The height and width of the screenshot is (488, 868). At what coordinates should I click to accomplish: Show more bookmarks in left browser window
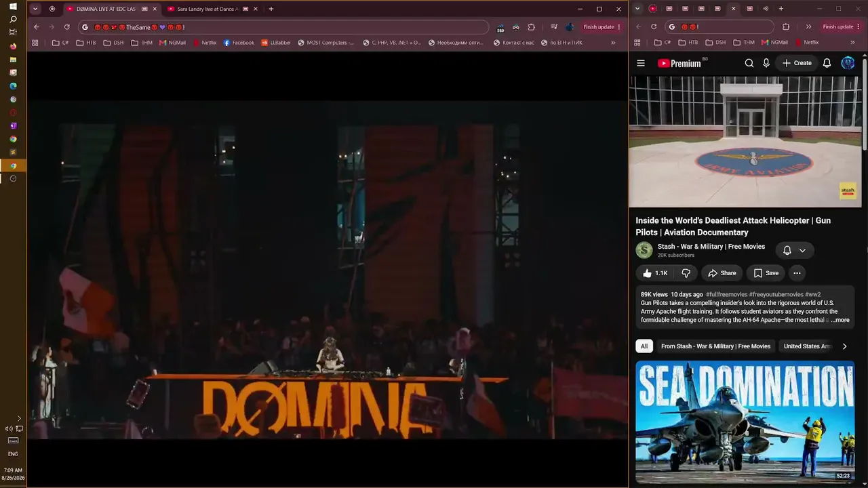tap(613, 43)
